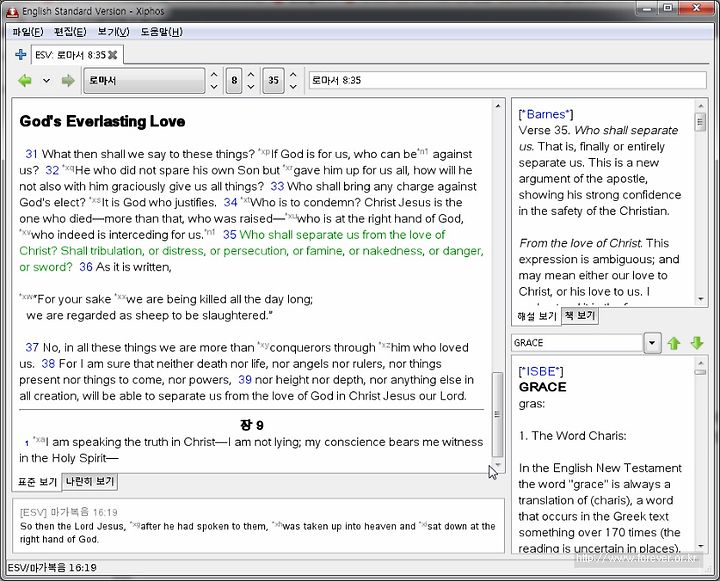Open the dictionary key dropdown arrow
720x581 pixels.
coord(652,343)
